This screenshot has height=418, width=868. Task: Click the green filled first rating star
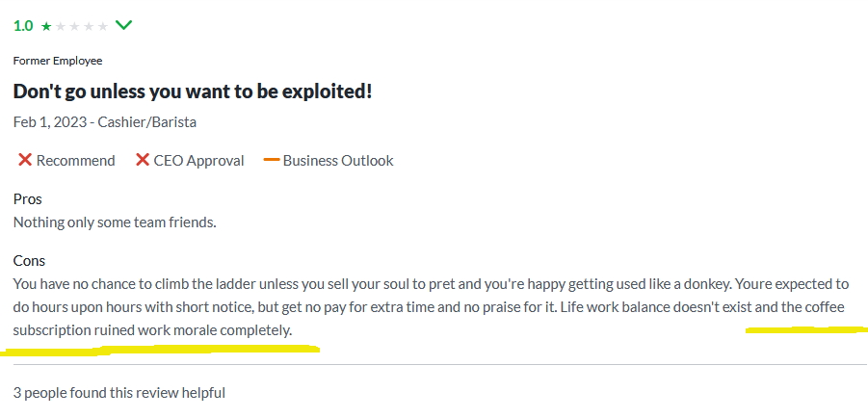tap(46, 26)
